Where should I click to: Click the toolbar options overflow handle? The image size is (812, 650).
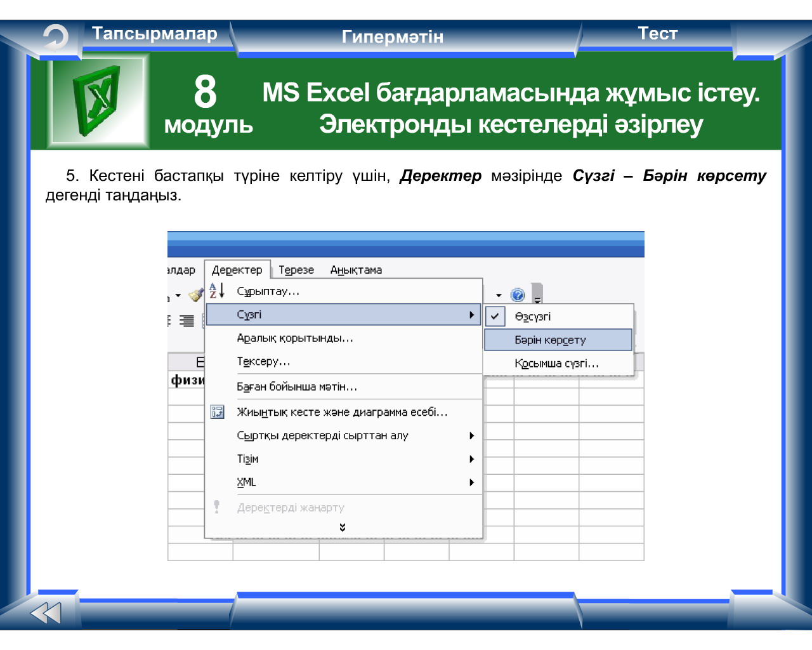point(537,293)
